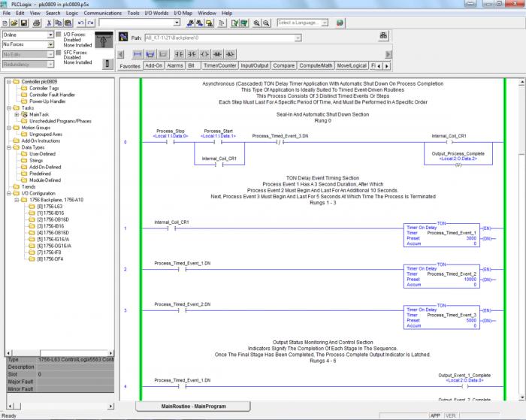The image size is (526, 420).
Task: Click the Undo arrow icon
Action: click(x=80, y=23)
